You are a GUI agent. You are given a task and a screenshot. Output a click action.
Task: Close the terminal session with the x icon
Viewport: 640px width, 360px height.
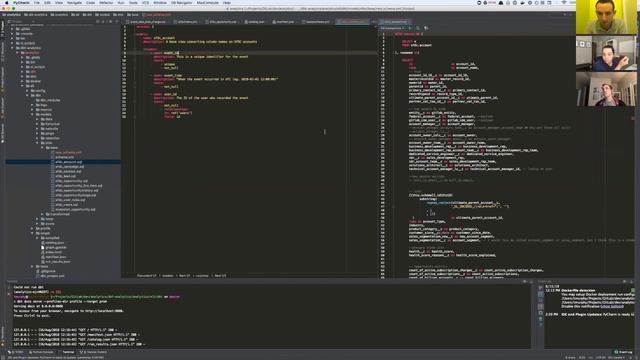(9, 293)
